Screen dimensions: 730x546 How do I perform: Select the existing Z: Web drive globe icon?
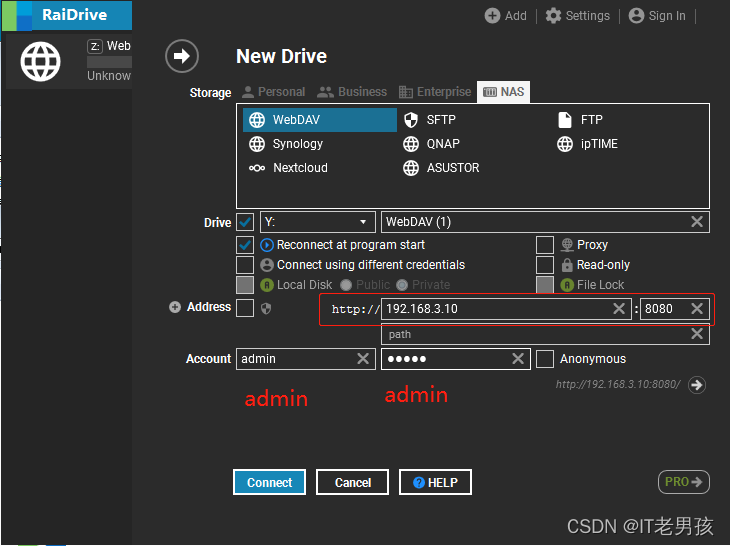pyautogui.click(x=41, y=61)
